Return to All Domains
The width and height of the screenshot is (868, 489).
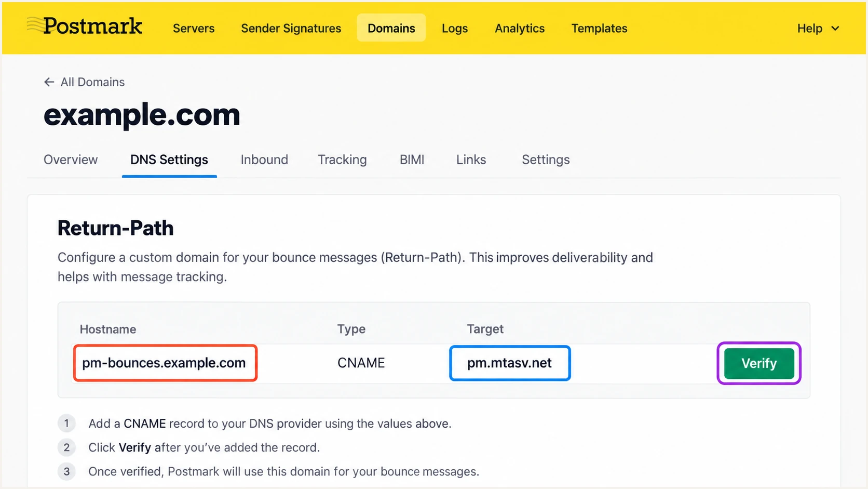tap(92, 82)
